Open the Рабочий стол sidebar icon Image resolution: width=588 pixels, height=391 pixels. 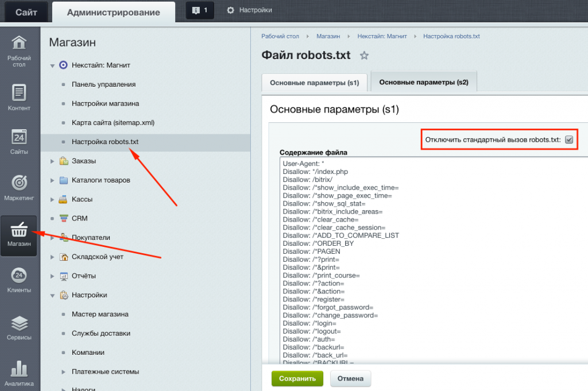click(x=19, y=51)
